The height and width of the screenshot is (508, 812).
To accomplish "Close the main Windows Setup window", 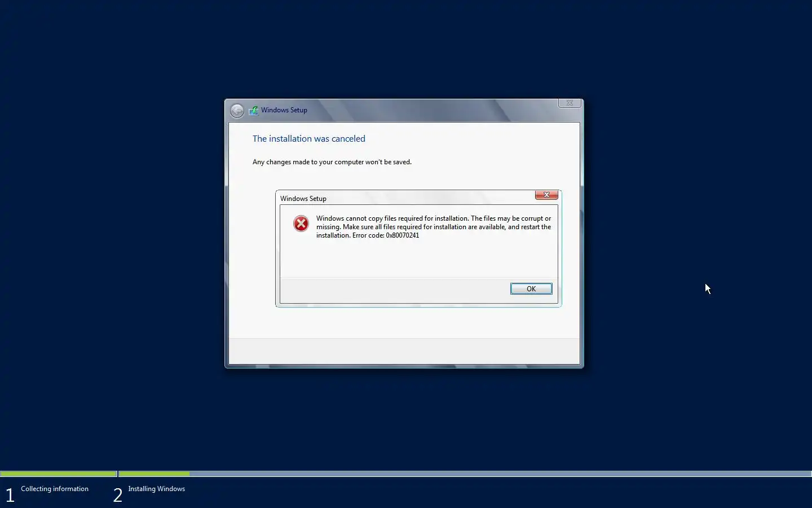I will coord(570,103).
